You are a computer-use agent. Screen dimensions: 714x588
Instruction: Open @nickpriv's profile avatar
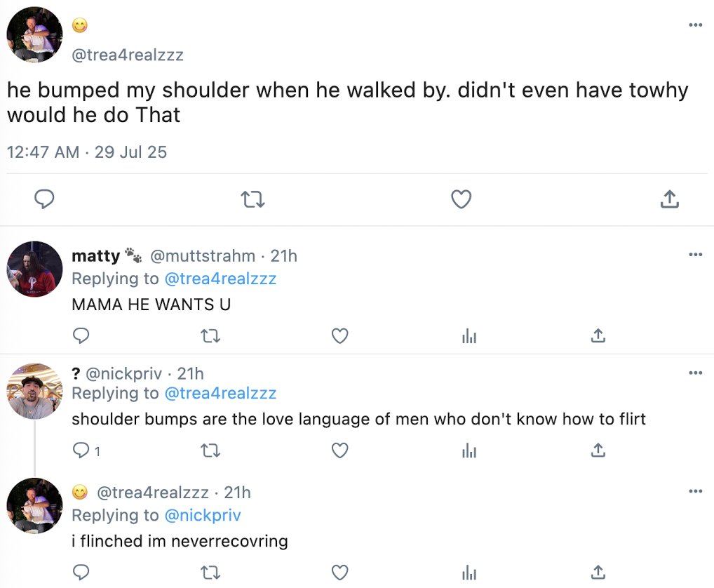click(x=34, y=391)
